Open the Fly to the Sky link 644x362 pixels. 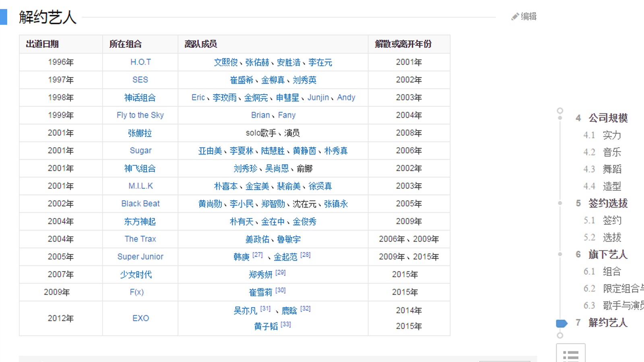[x=140, y=115]
